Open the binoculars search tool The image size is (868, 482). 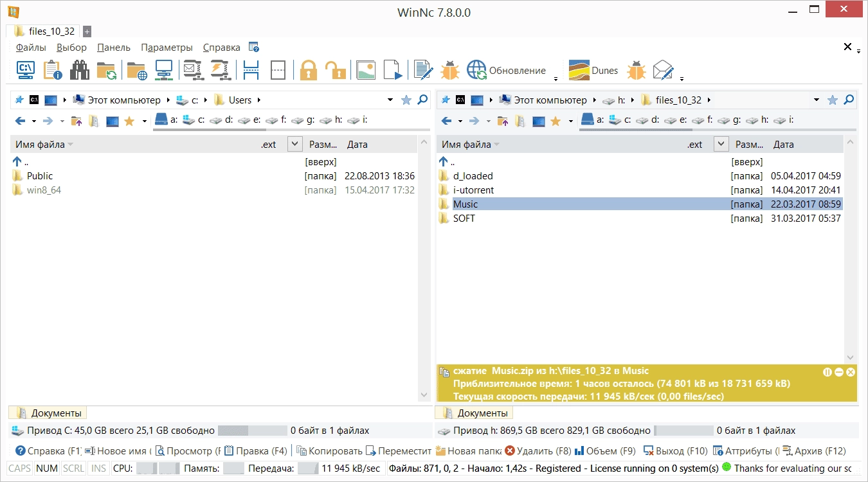[x=80, y=70]
